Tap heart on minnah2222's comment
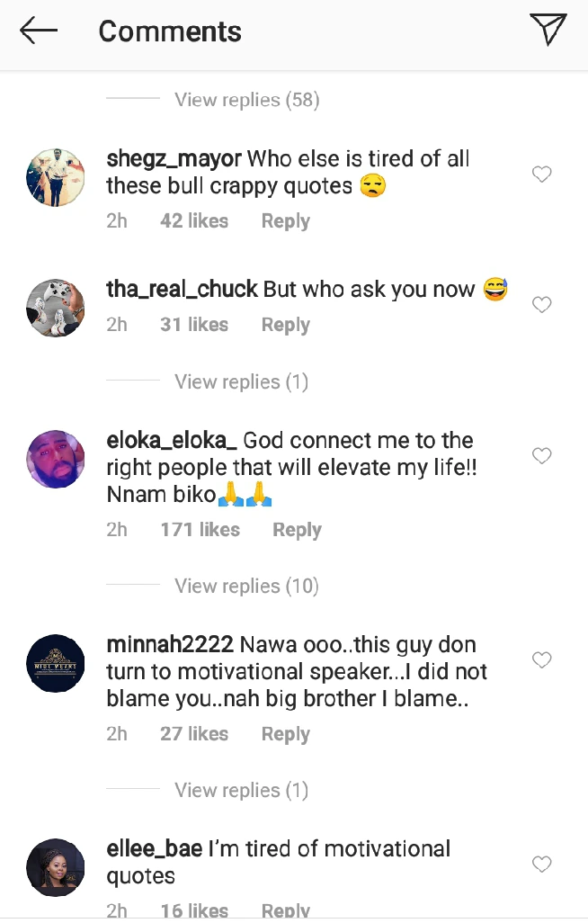Viewport: 588px width, 923px height. (x=541, y=660)
